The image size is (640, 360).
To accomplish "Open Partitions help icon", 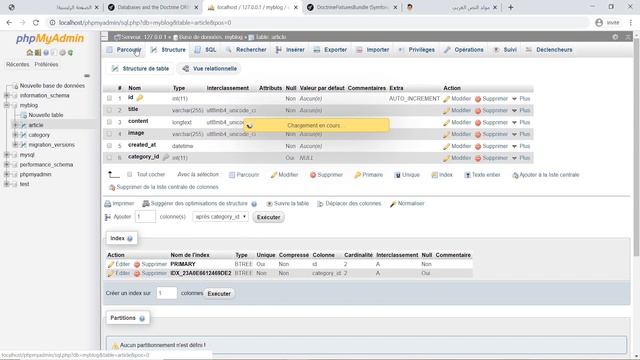I will point(142,318).
